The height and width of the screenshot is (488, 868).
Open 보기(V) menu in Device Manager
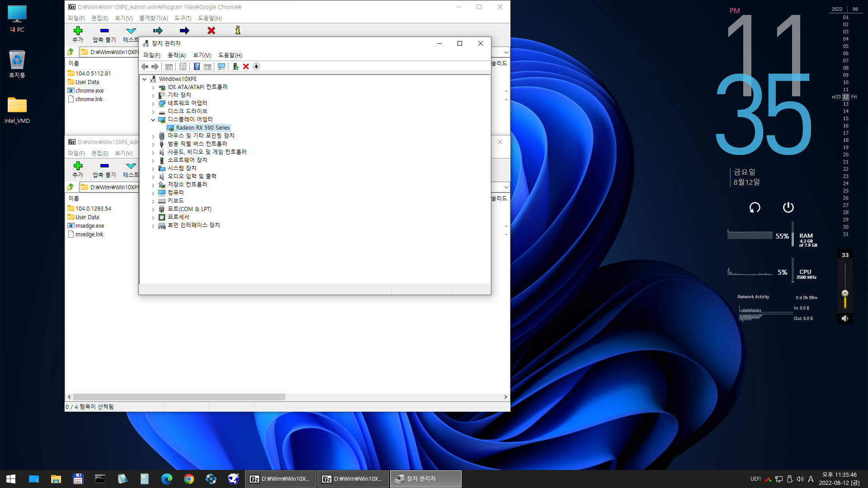point(202,55)
